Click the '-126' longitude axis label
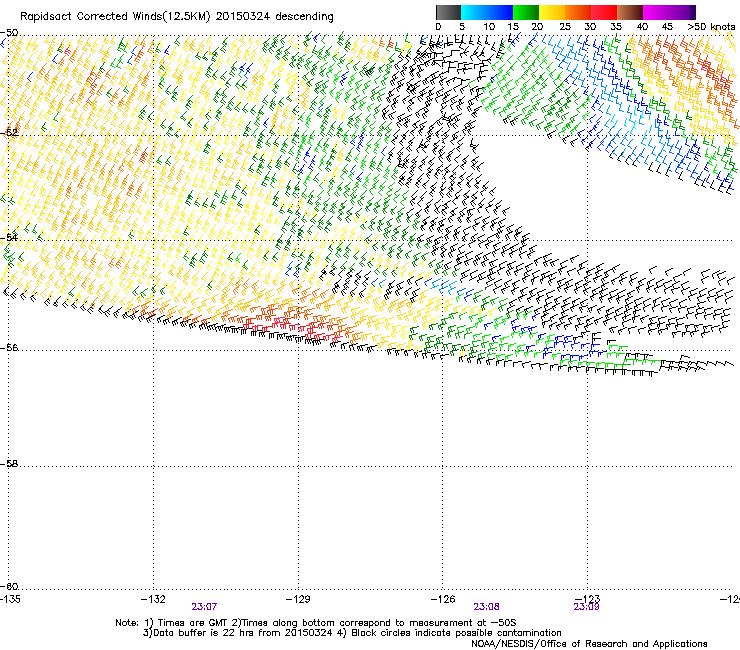 [x=443, y=599]
